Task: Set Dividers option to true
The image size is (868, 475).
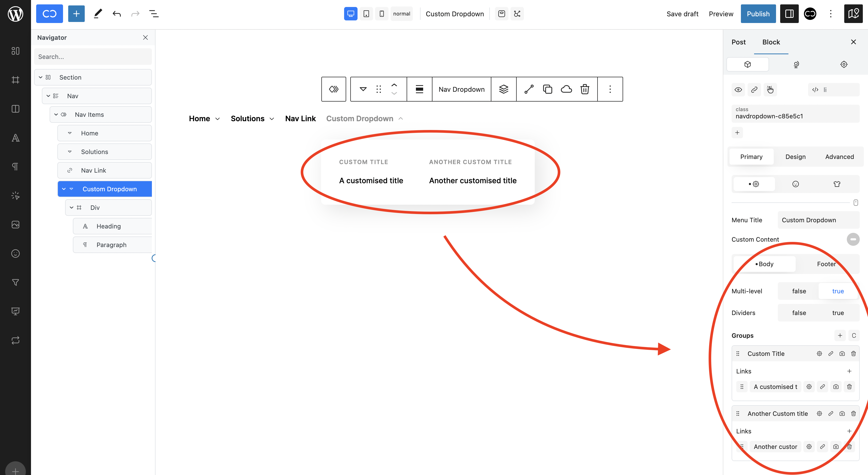Action: tap(838, 313)
